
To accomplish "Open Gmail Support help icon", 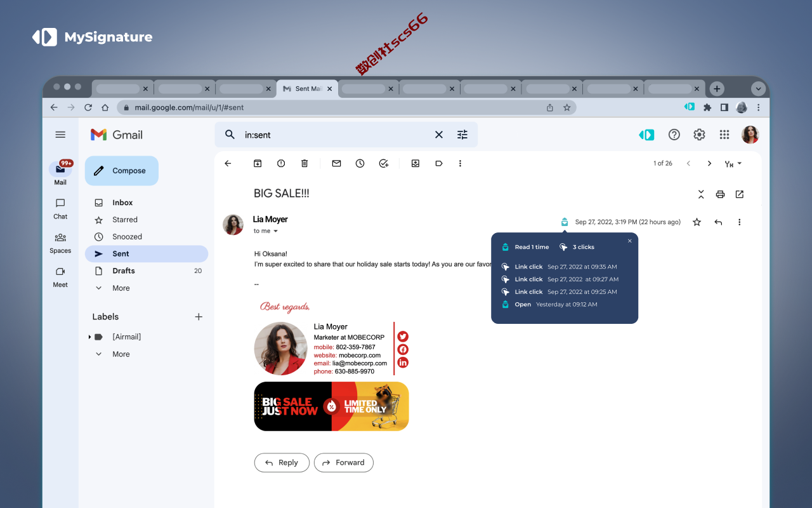I will tap(674, 135).
